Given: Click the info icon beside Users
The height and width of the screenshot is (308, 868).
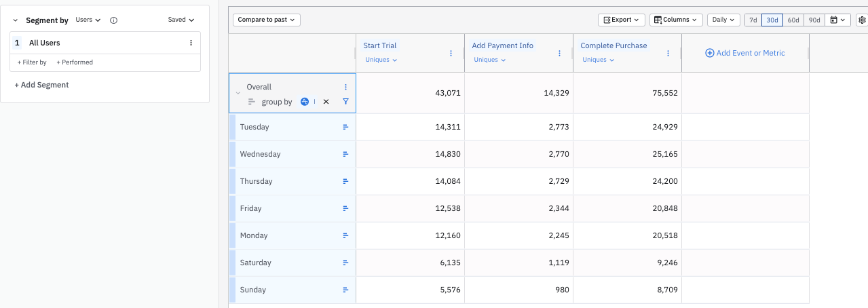Looking at the screenshot, I should [114, 20].
